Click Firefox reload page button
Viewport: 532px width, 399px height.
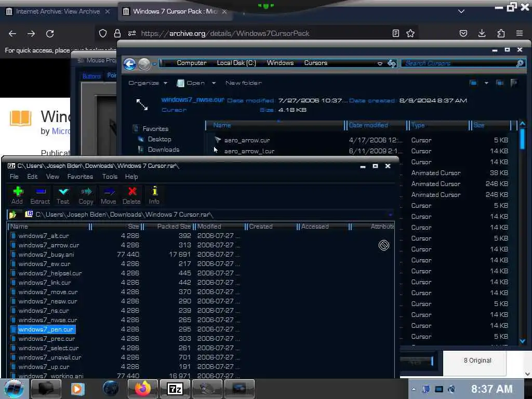[50, 33]
